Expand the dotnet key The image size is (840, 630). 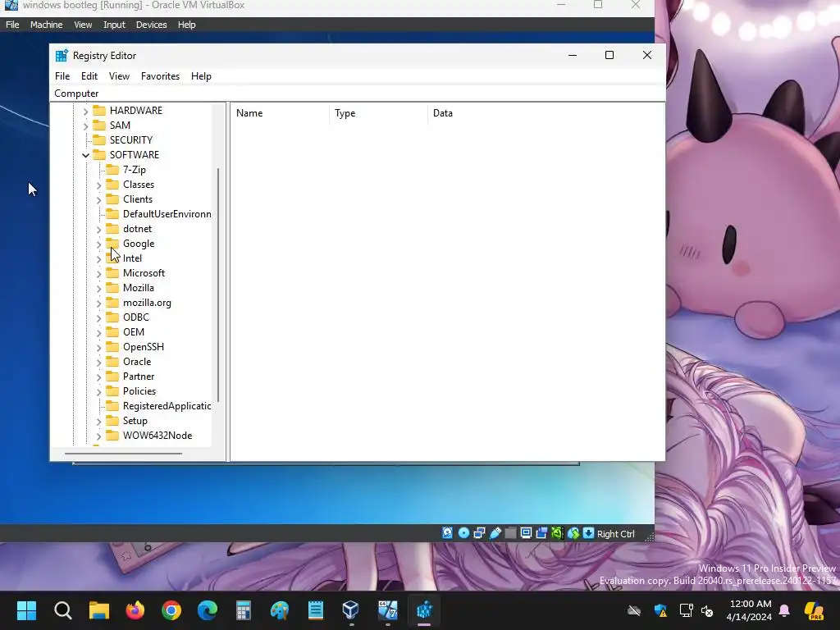[x=98, y=230]
